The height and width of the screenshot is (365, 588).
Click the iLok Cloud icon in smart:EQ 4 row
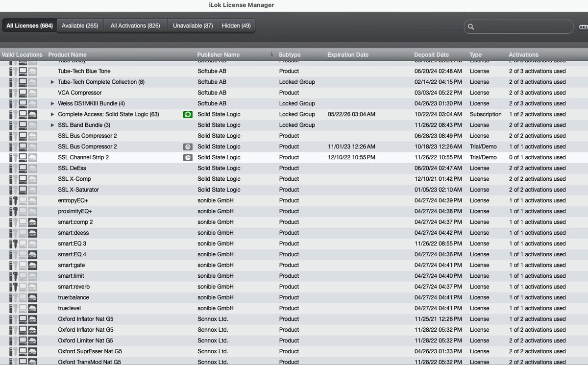click(x=32, y=254)
